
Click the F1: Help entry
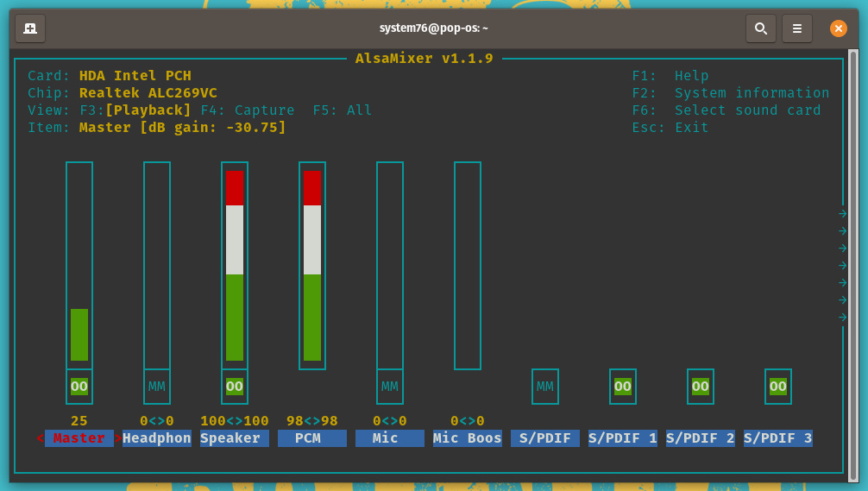coord(670,75)
